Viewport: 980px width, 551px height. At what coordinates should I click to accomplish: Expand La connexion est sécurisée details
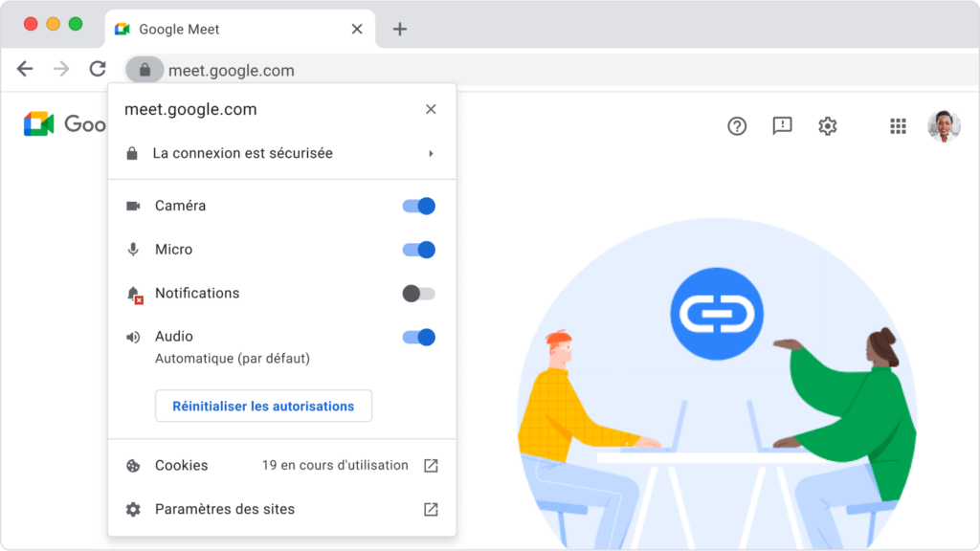[x=282, y=153]
